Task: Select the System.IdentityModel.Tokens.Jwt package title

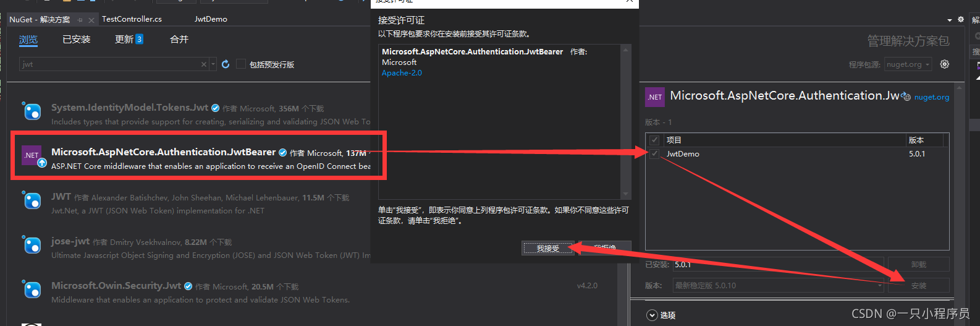Action: [130, 108]
